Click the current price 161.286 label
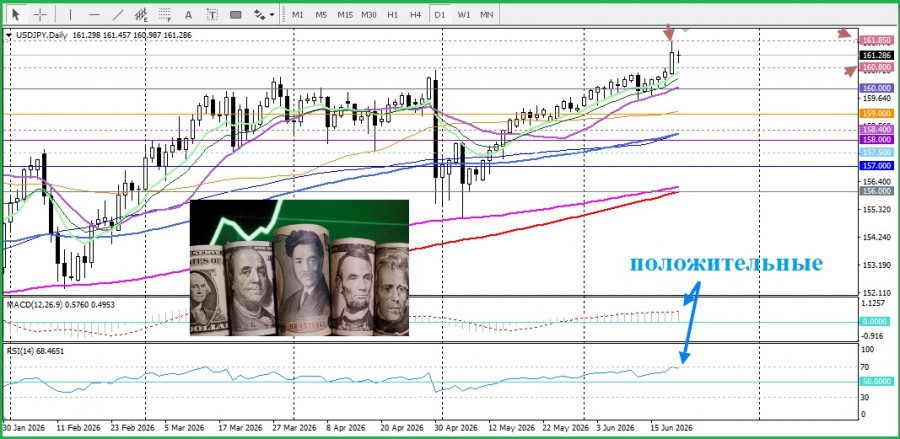900x439 pixels. point(876,55)
